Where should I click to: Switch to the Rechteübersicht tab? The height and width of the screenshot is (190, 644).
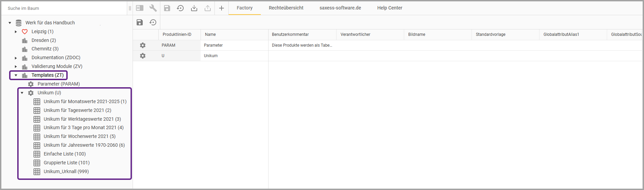[x=286, y=8]
